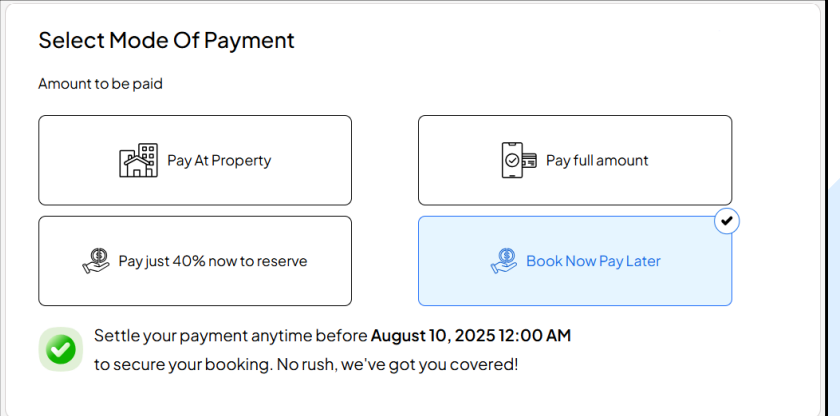Click empty space inside the Pay full amount card
Image resolution: width=840 pixels, height=416 pixels.
coord(690,185)
